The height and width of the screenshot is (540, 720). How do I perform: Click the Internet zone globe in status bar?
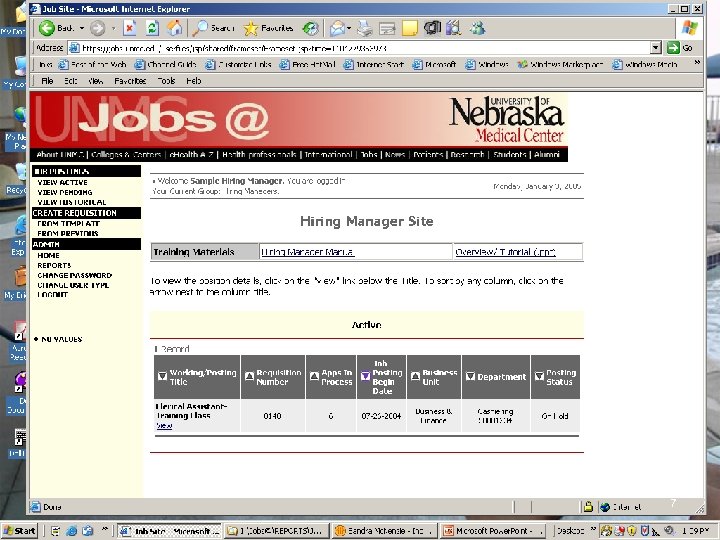[x=605, y=507]
